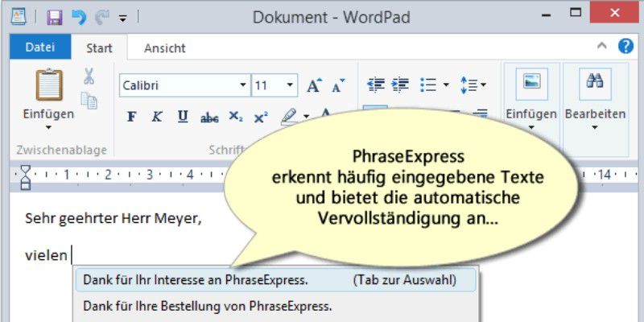644x322 pixels.
Task: Expand the Bearbeiten group dropdown arrow
Action: (595, 127)
